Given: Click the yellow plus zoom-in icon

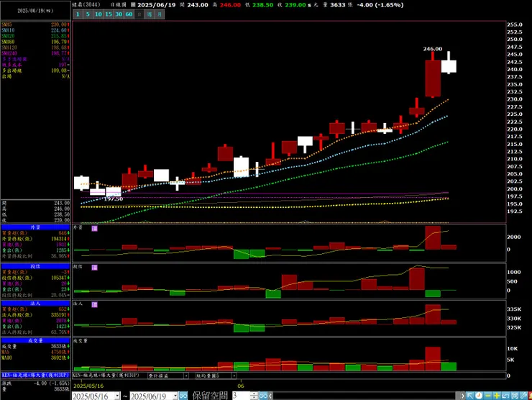Looking at the screenshot, I should point(496,396).
